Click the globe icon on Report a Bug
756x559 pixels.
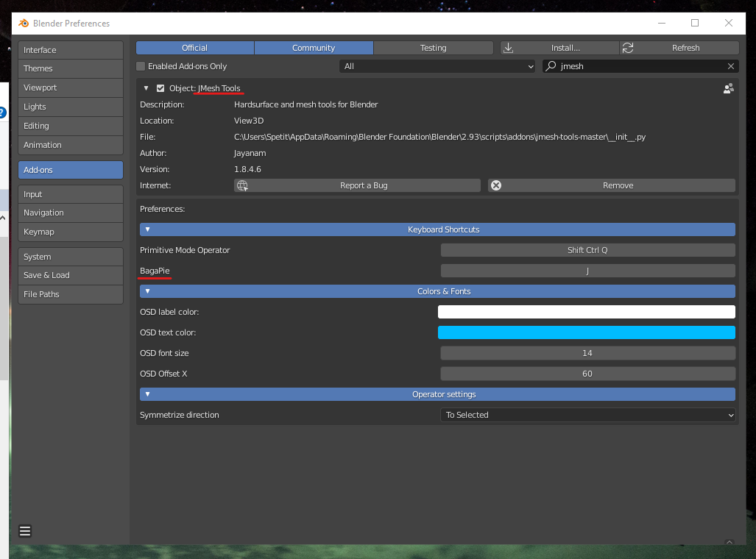pyautogui.click(x=242, y=185)
